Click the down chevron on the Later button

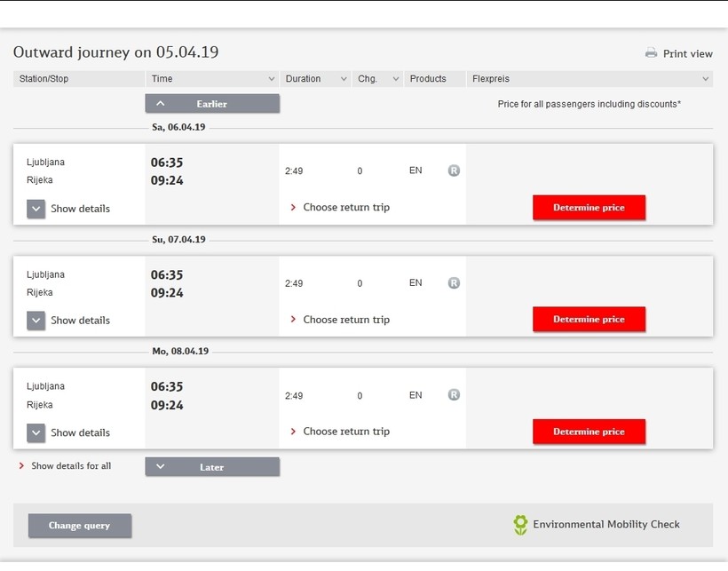pyautogui.click(x=160, y=467)
